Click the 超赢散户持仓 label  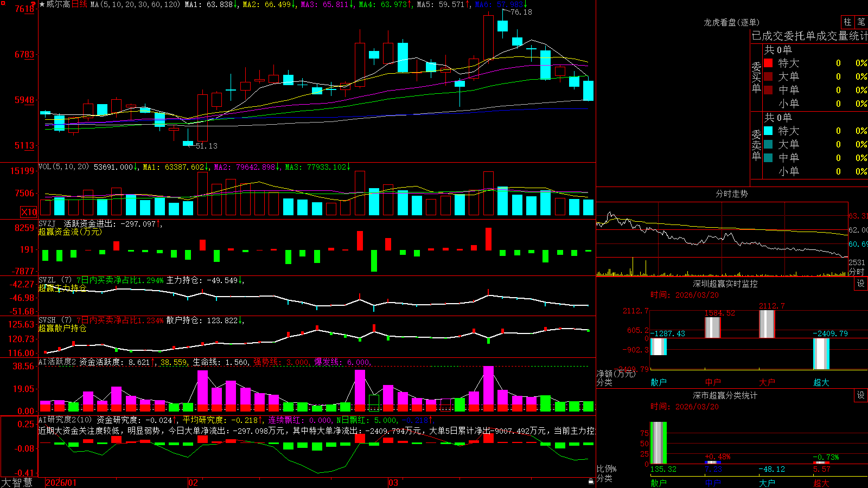click(62, 328)
